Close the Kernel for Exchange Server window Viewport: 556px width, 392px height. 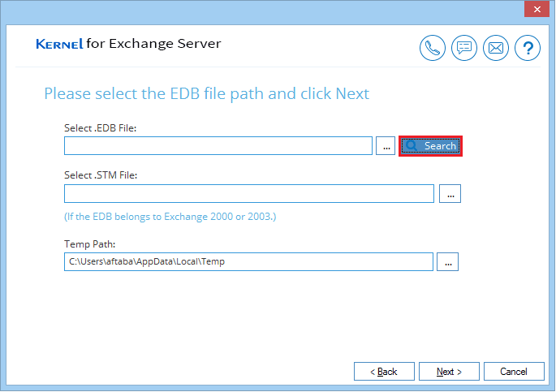(x=537, y=9)
